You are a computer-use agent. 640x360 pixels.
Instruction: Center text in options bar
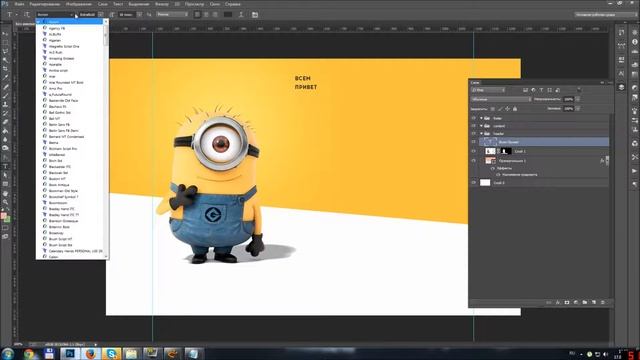coord(206,15)
